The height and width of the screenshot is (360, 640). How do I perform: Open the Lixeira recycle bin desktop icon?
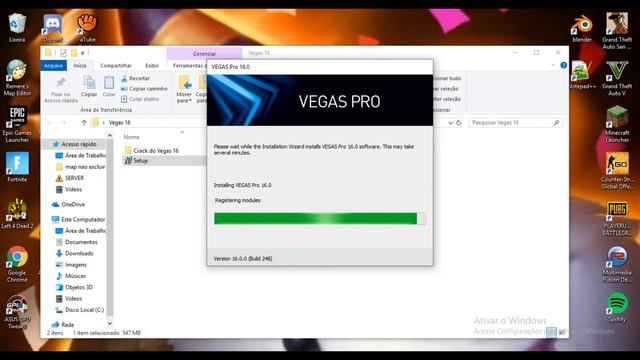pos(17,27)
